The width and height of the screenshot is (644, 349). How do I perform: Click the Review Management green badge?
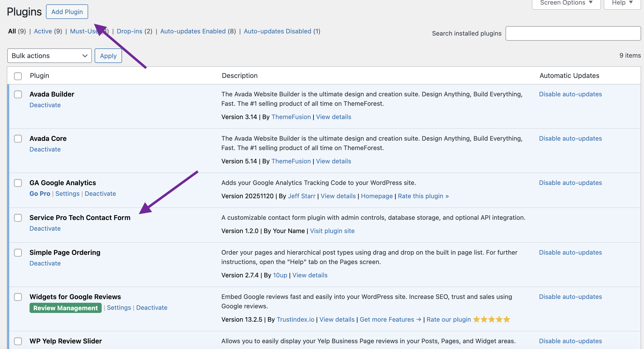66,308
